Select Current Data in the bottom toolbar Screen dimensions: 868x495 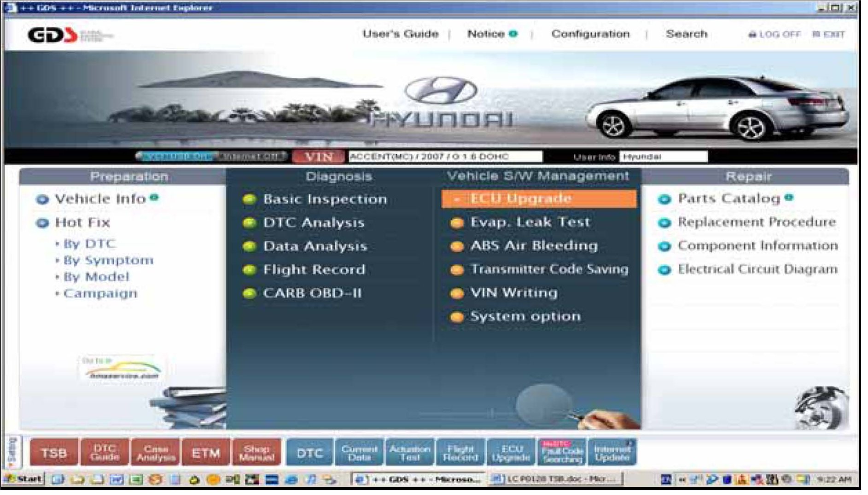(359, 453)
